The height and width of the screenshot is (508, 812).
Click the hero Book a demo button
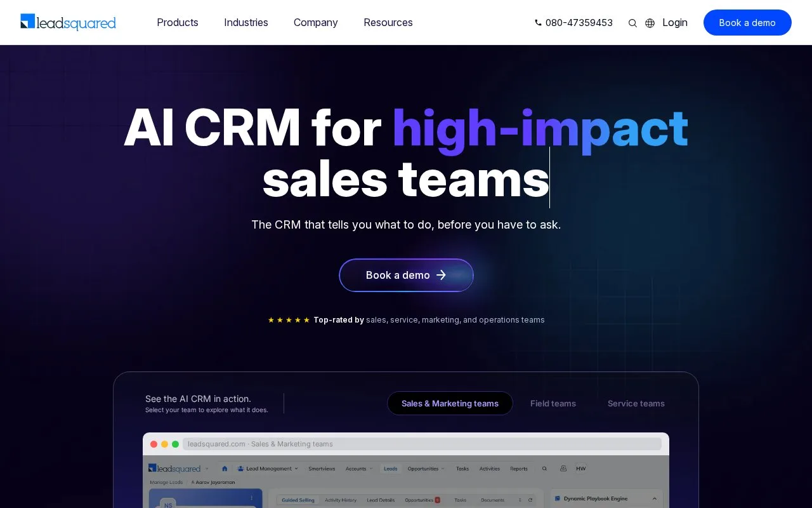coord(406,275)
